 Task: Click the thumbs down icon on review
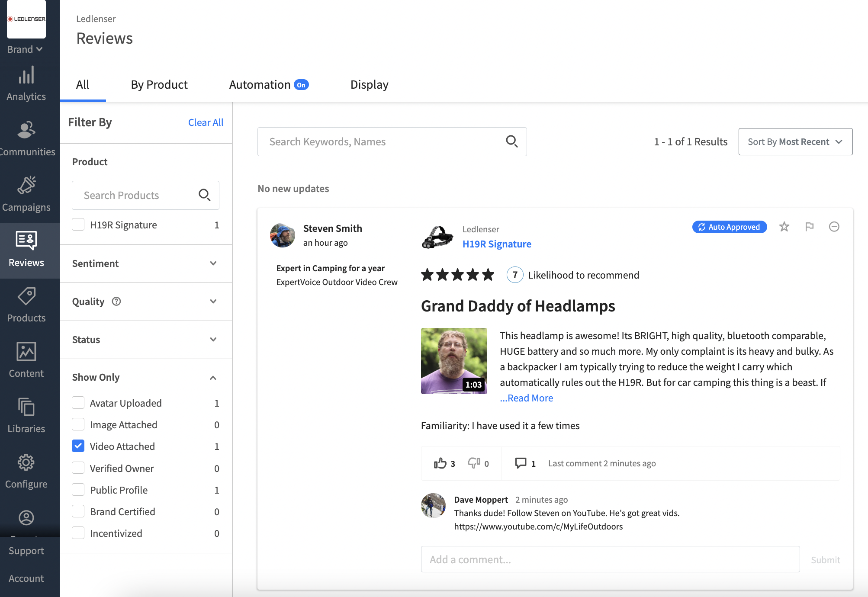coord(474,463)
